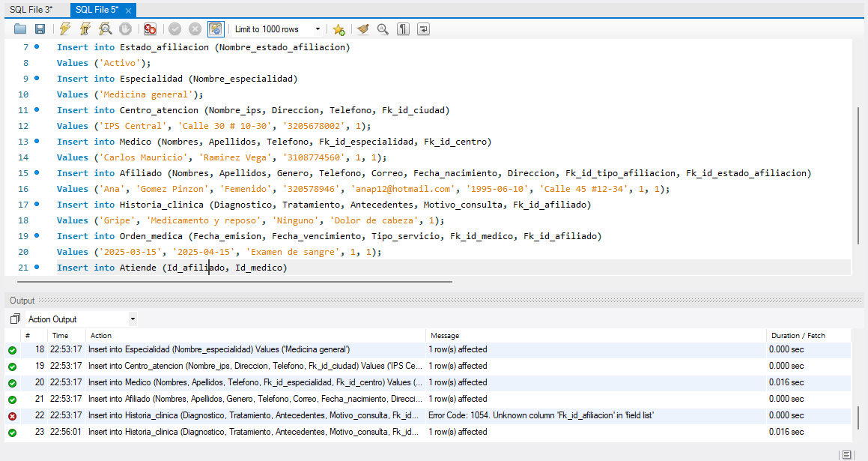Toggle word wrap in the editor
The width and height of the screenshot is (868, 461).
424,29
